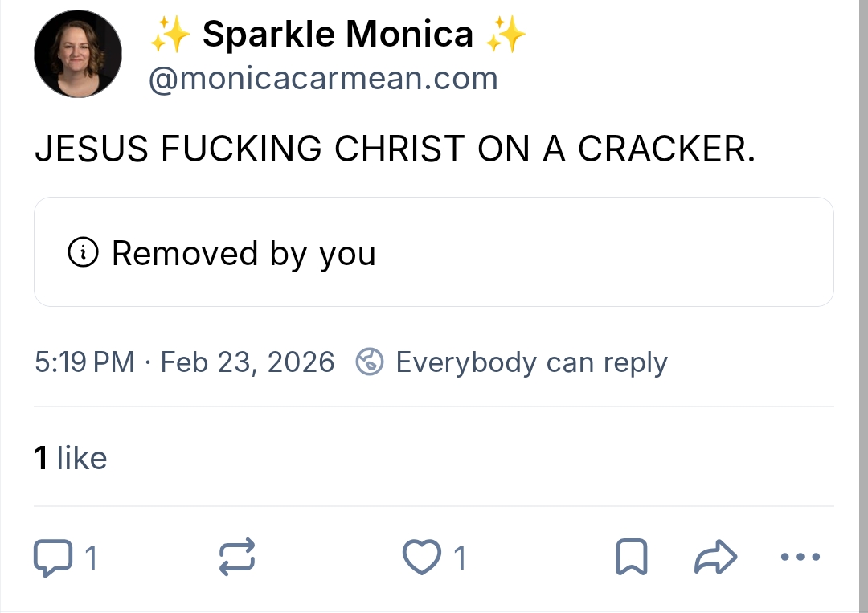Open Sparkle Monica's profile avatar
868x613 pixels.
[x=78, y=55]
